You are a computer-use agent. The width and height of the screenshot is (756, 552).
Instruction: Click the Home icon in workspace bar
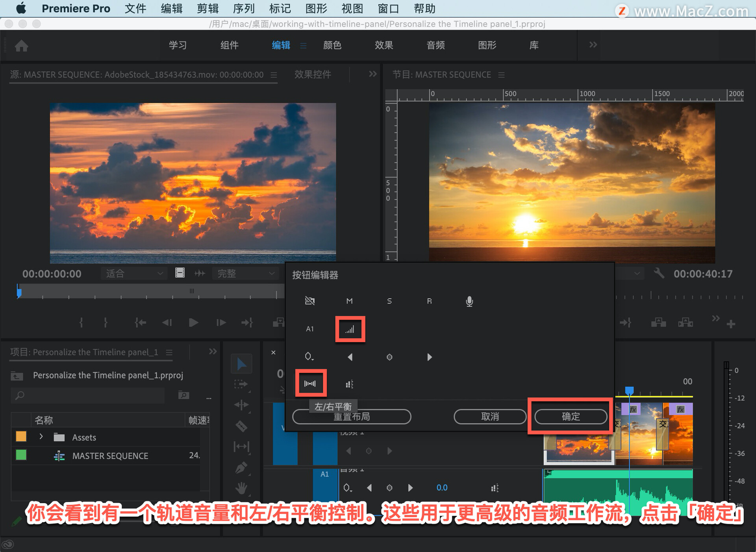21,46
